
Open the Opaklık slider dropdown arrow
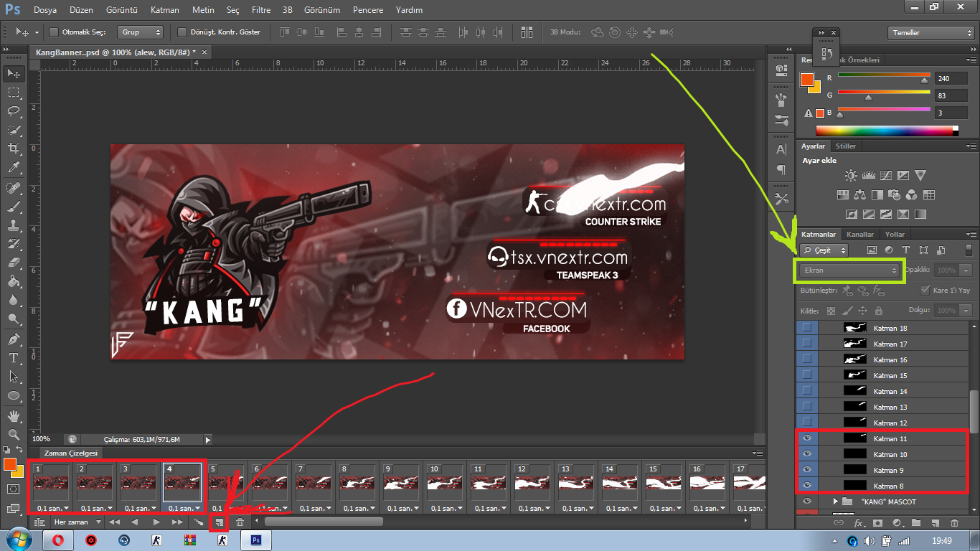[966, 270]
